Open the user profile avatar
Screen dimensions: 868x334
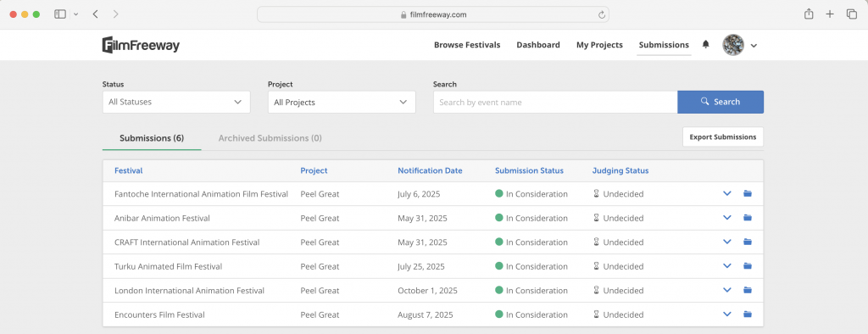coord(733,45)
